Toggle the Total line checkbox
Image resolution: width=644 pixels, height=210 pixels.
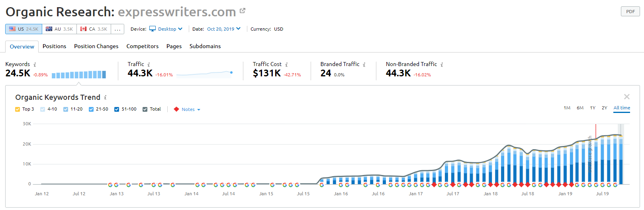click(x=145, y=109)
